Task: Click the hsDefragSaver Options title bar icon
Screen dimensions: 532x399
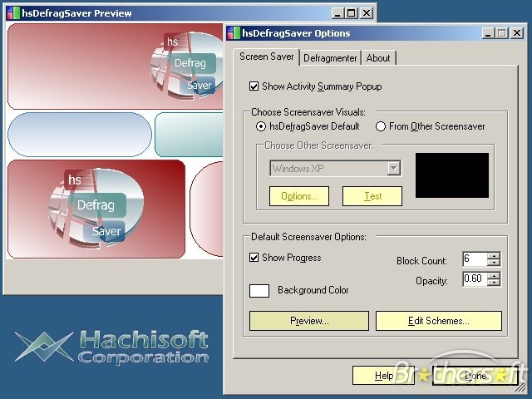Action: pos(234,33)
